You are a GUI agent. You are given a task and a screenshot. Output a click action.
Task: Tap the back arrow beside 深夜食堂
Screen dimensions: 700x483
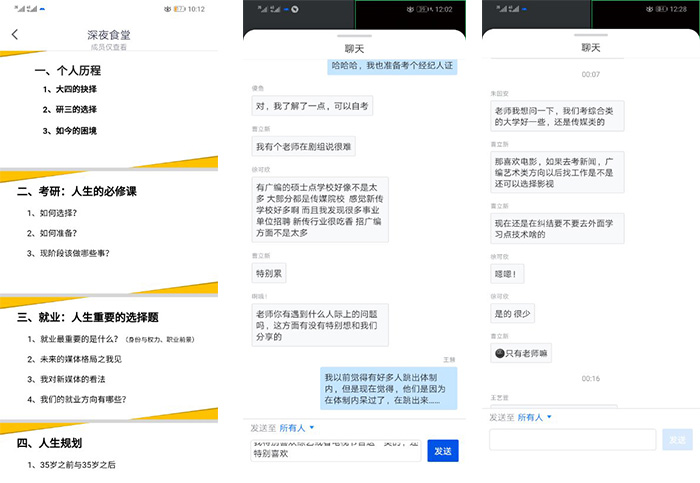14,35
